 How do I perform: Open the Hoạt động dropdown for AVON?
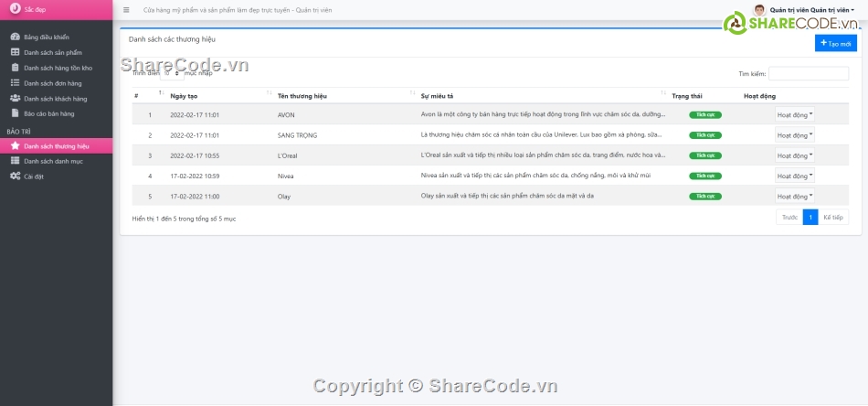click(794, 115)
